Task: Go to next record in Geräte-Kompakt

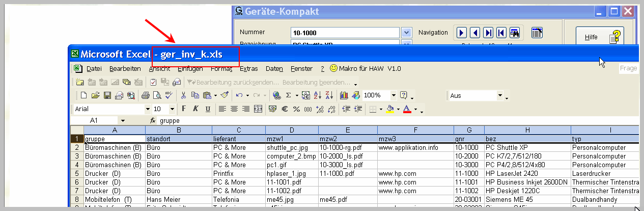Action: 461,33
